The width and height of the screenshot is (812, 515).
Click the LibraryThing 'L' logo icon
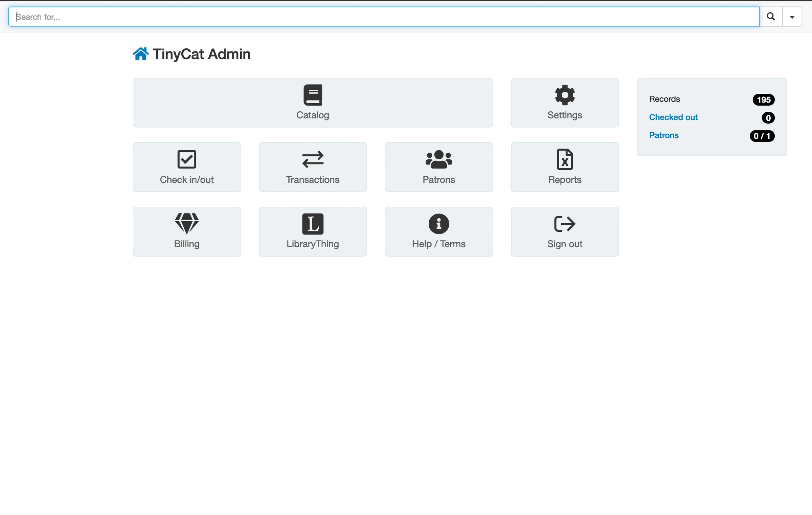[x=312, y=223]
